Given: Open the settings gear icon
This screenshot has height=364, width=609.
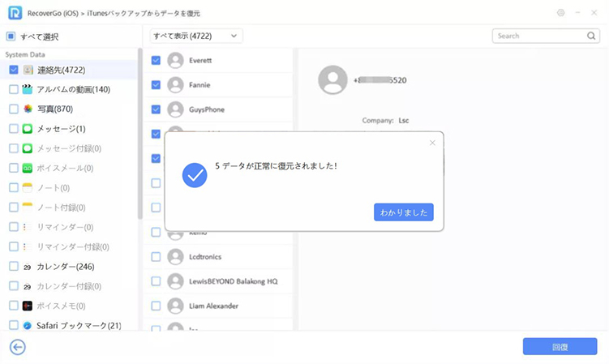Looking at the screenshot, I should click(561, 13).
